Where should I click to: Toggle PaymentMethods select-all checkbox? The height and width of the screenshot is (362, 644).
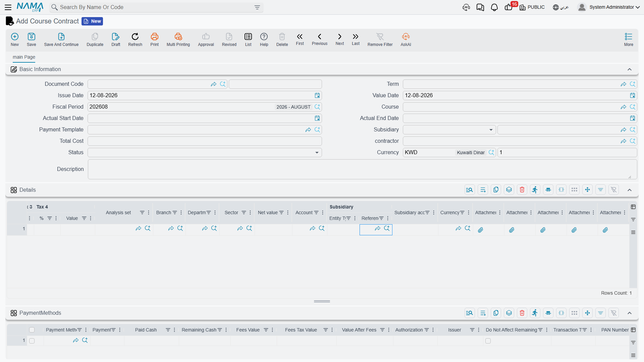point(32,330)
